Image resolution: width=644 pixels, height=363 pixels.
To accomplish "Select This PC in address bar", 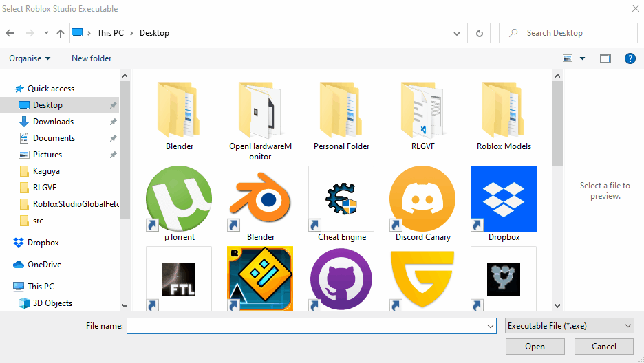I will (110, 33).
